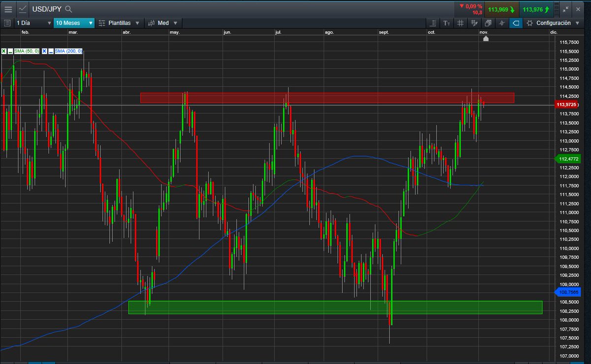591x364 pixels.
Task: Click the panel grip handle beside buy price
Action: tap(557, 9)
